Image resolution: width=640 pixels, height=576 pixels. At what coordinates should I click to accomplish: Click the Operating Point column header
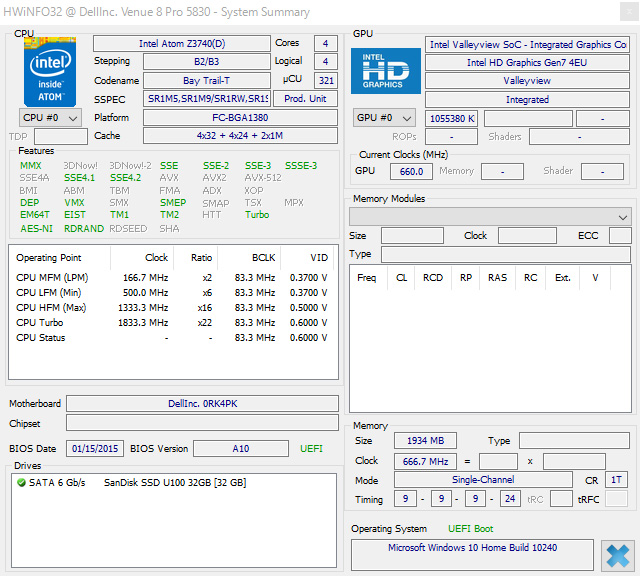tap(50, 257)
